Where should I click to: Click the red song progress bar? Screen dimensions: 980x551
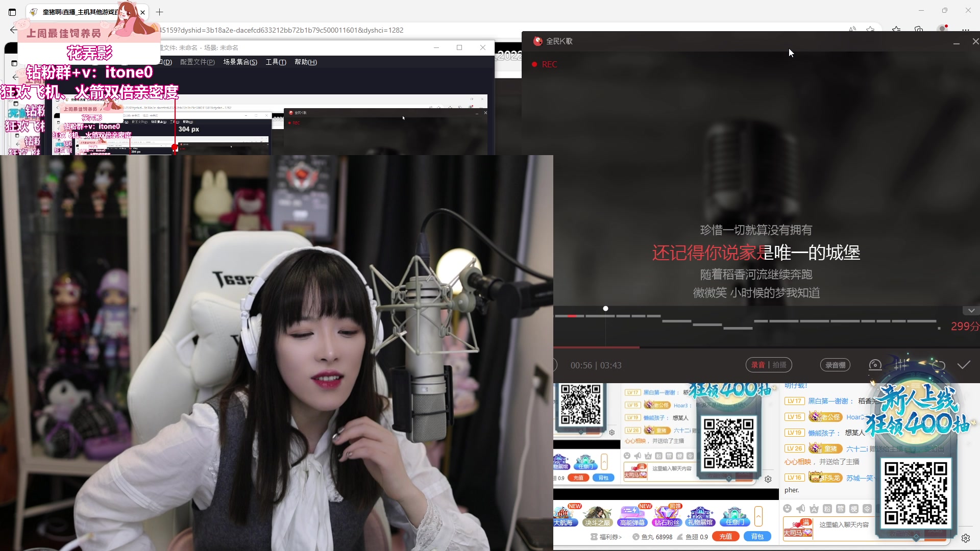(597, 347)
